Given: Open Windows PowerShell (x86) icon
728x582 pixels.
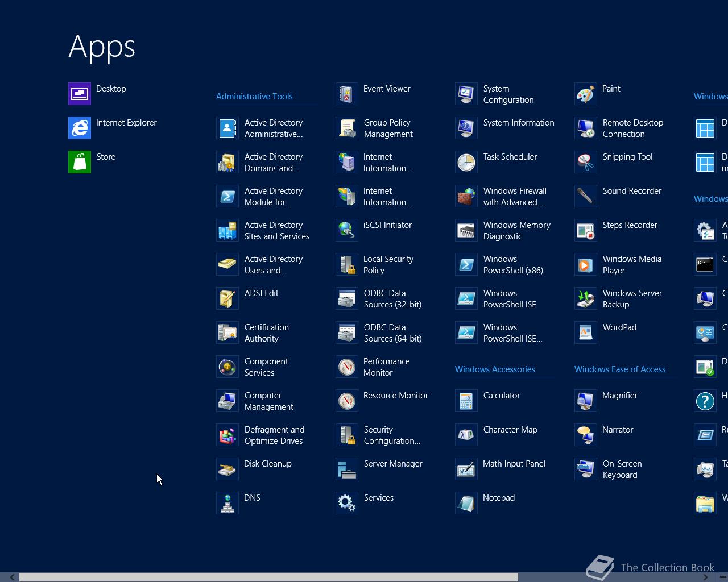Looking at the screenshot, I should tap(466, 264).
